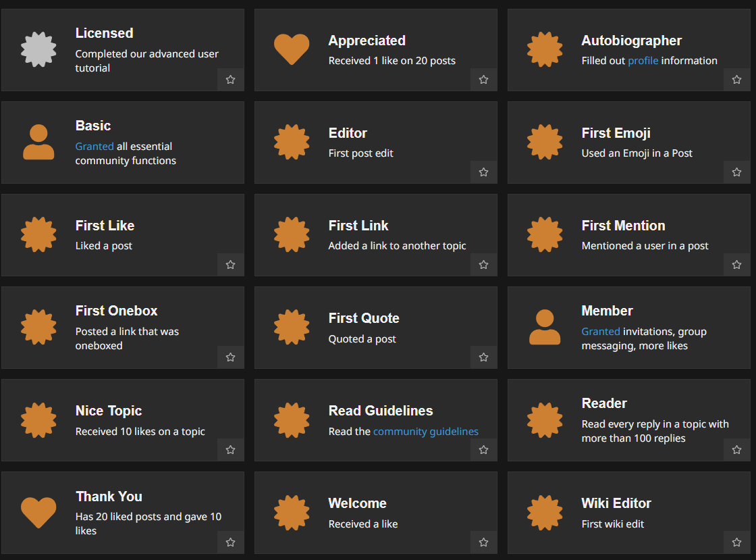Favorite the Nice Topic badge

click(x=230, y=450)
